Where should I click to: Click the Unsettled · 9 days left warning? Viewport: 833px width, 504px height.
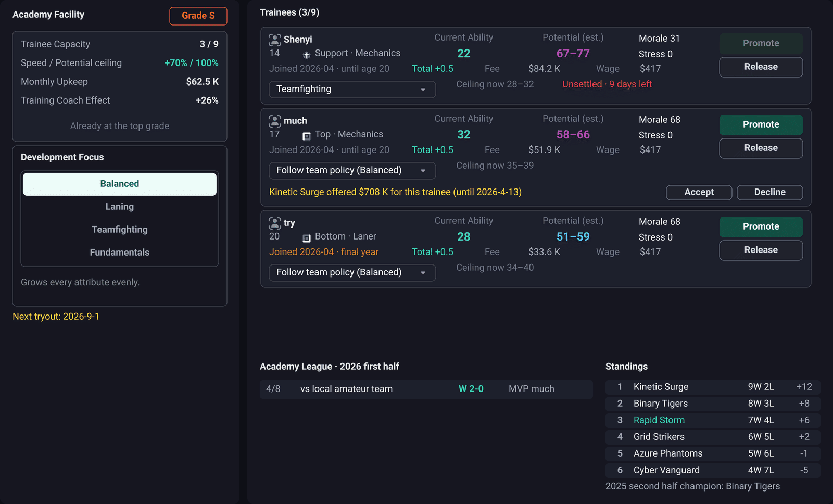pos(607,84)
